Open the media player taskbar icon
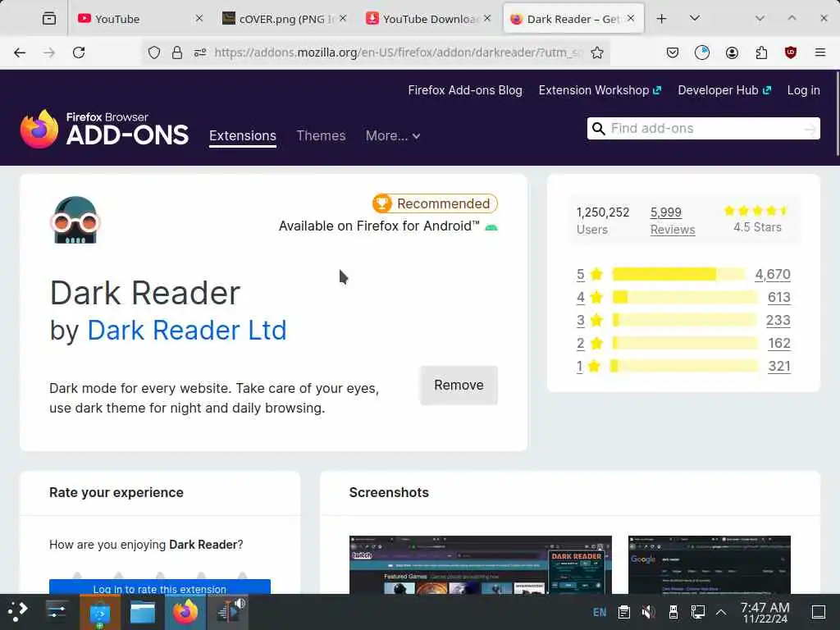The width and height of the screenshot is (840, 630). (229, 612)
